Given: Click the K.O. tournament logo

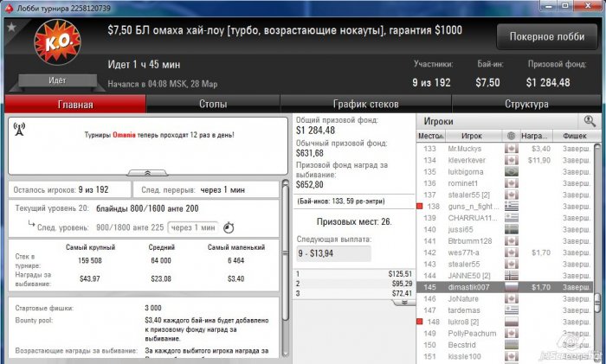Looking at the screenshot, I should click(x=57, y=42).
